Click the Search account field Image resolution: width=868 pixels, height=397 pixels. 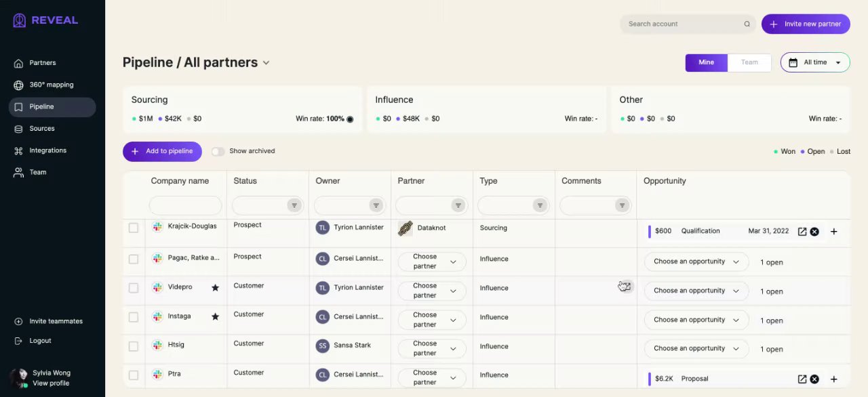point(682,24)
